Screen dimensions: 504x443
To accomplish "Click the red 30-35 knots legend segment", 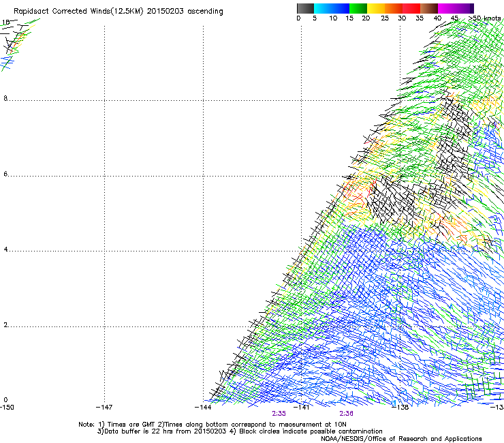I will click(411, 8).
